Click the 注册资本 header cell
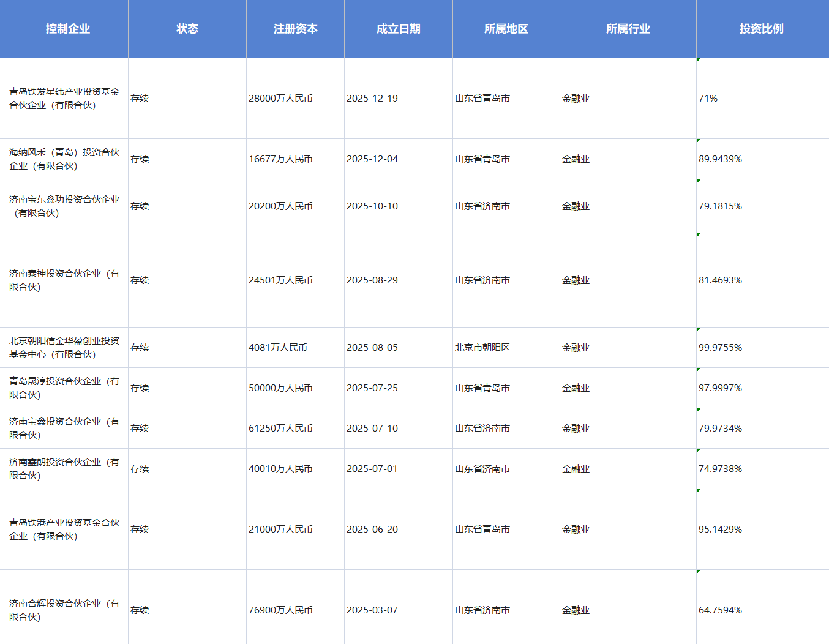Image resolution: width=829 pixels, height=644 pixels. [x=295, y=29]
